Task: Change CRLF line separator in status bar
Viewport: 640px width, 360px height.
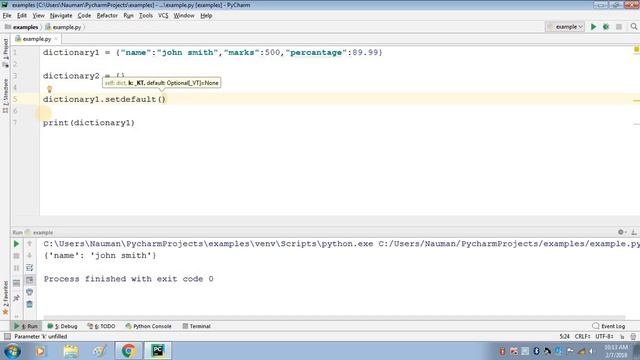Action: (x=582, y=336)
